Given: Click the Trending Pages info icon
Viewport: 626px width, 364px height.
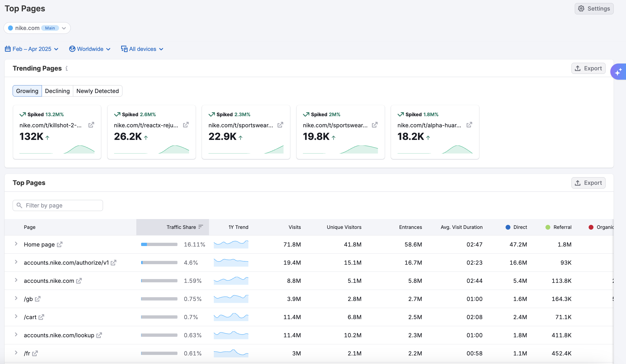Looking at the screenshot, I should coord(67,68).
